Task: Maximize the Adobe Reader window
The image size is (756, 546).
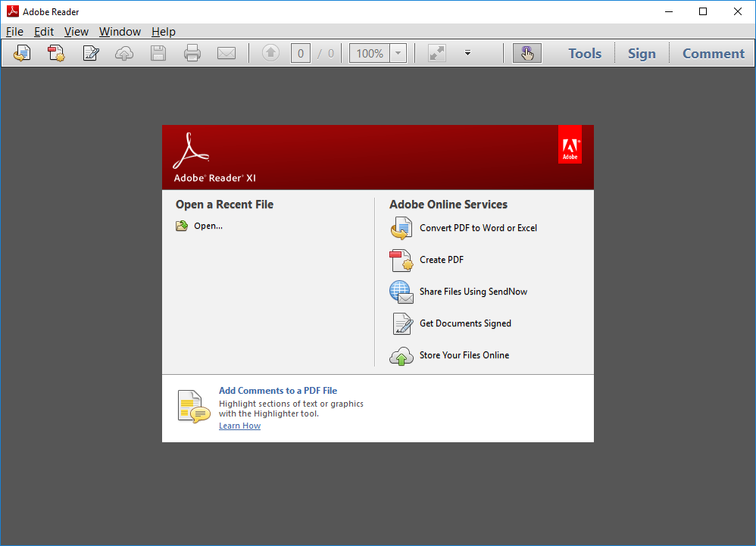Action: click(x=703, y=11)
